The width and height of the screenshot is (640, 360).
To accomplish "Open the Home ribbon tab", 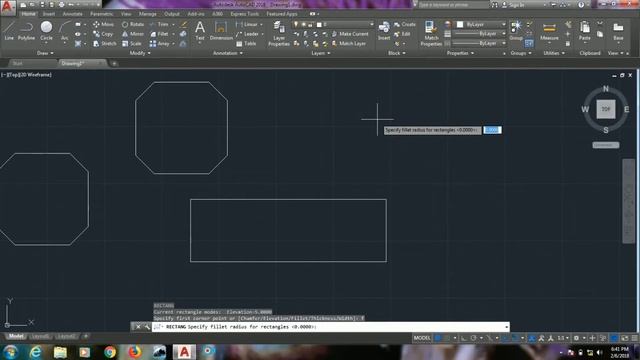I will [28, 14].
